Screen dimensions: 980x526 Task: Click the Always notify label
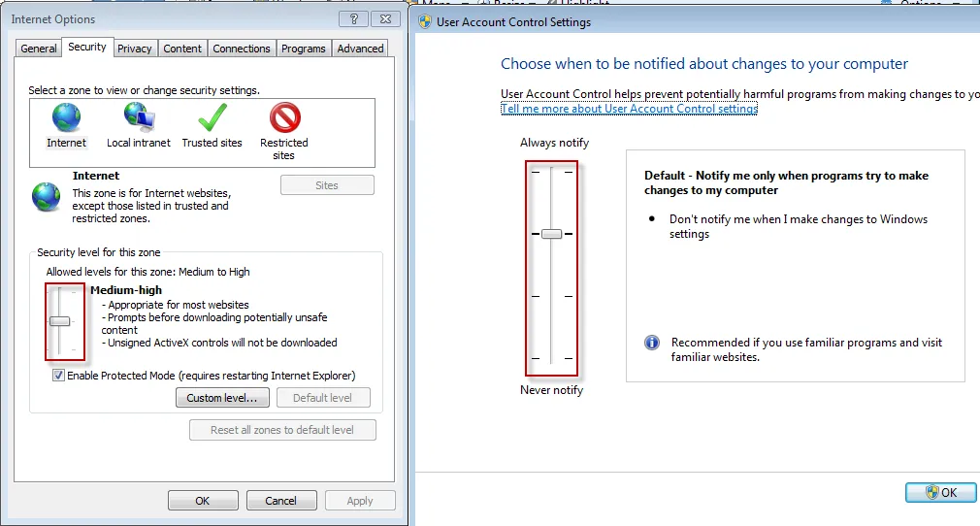554,143
